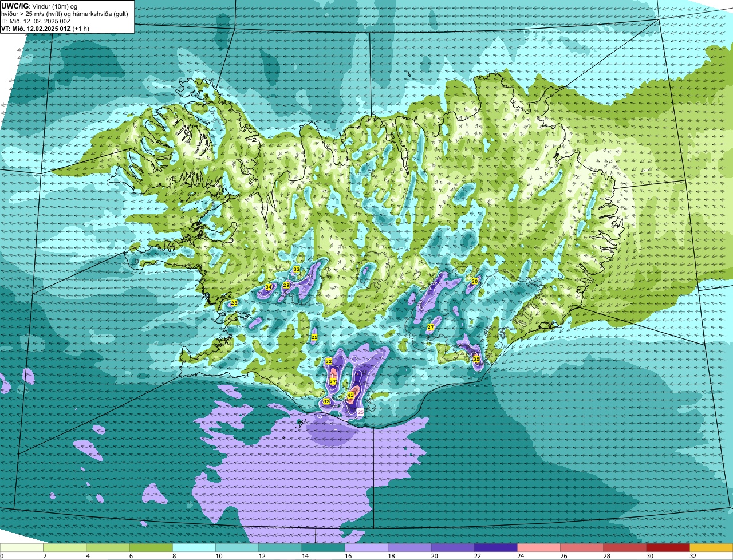Click the yellow gust marker labeled 29
Image resolution: width=733 pixels, height=560 pixels.
pyautogui.click(x=286, y=285)
